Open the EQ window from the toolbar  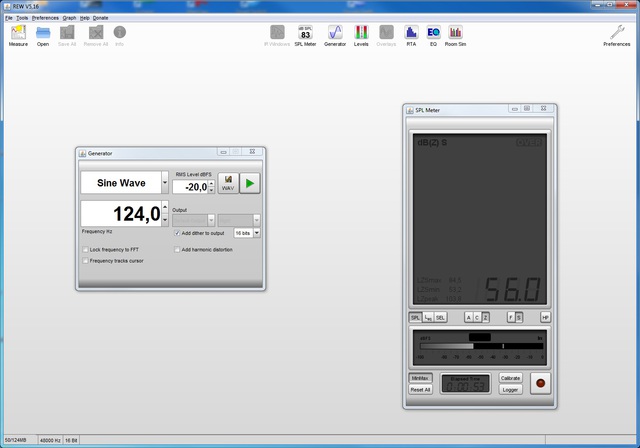tap(433, 36)
